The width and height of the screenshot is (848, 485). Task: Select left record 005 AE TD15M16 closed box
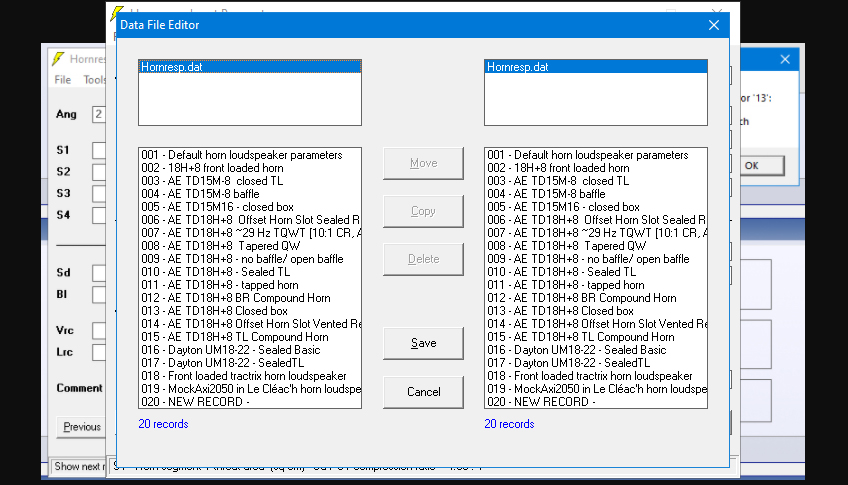pos(250,207)
